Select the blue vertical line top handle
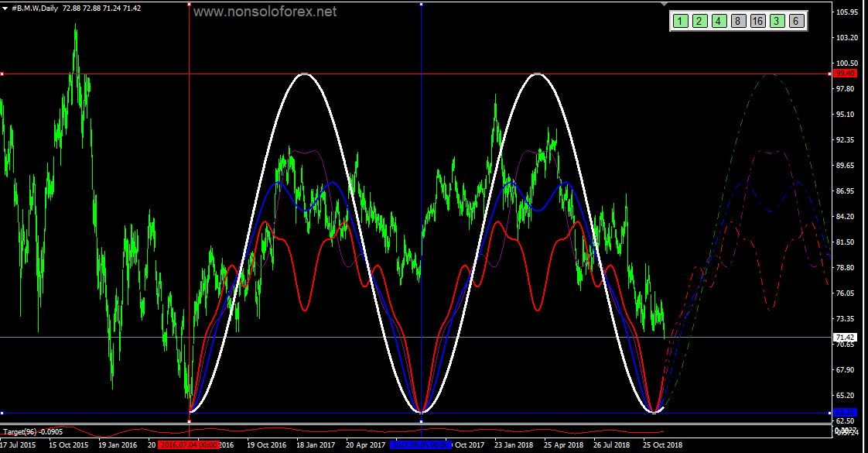Screen dimensions: 868x453 [x=421, y=4]
